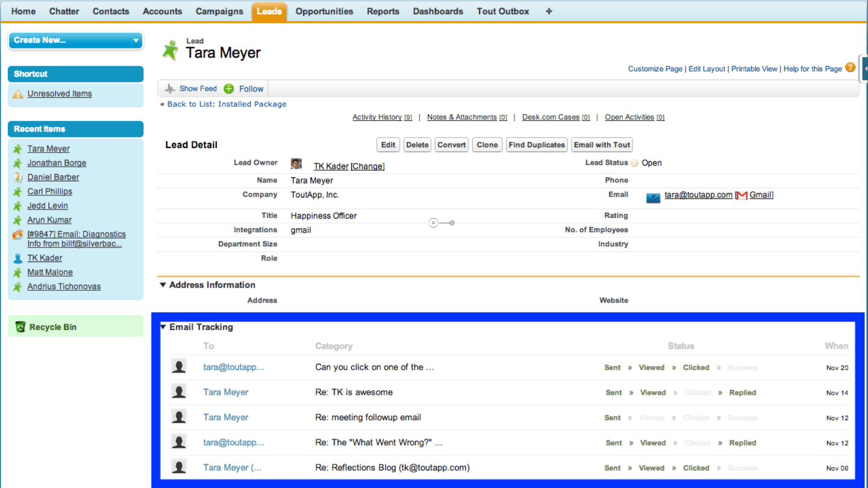Click TK Kader's avatar next to Lead Owner
The image size is (868, 488).
pos(296,163)
